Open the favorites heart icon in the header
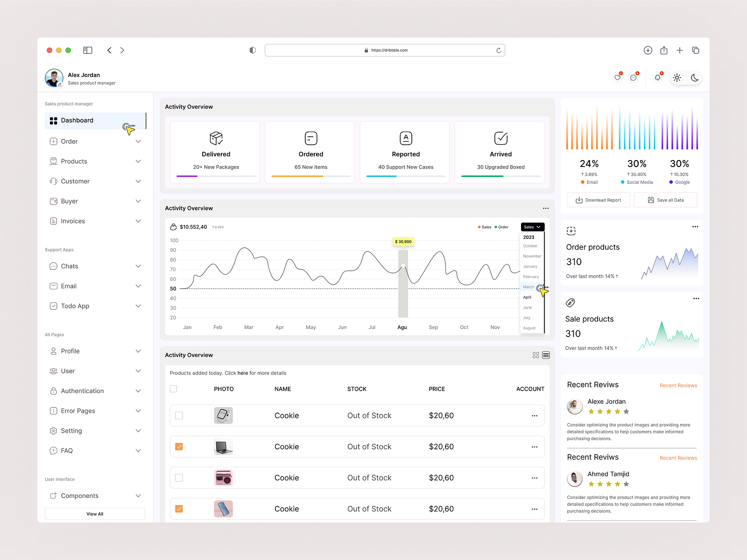 pyautogui.click(x=618, y=77)
